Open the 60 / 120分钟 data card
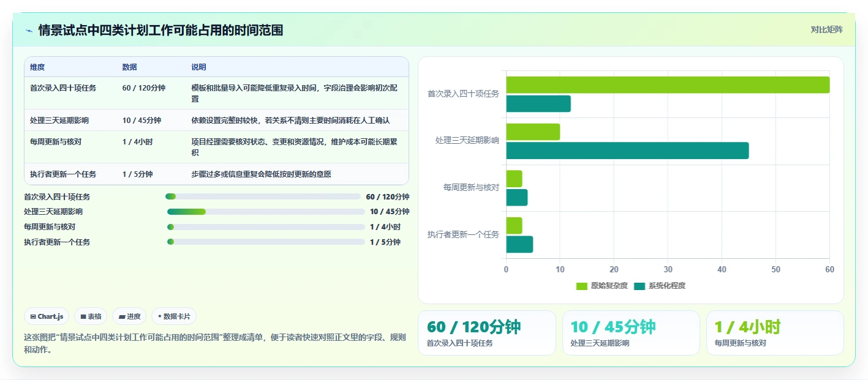This screenshot has height=380, width=868. coord(487,333)
